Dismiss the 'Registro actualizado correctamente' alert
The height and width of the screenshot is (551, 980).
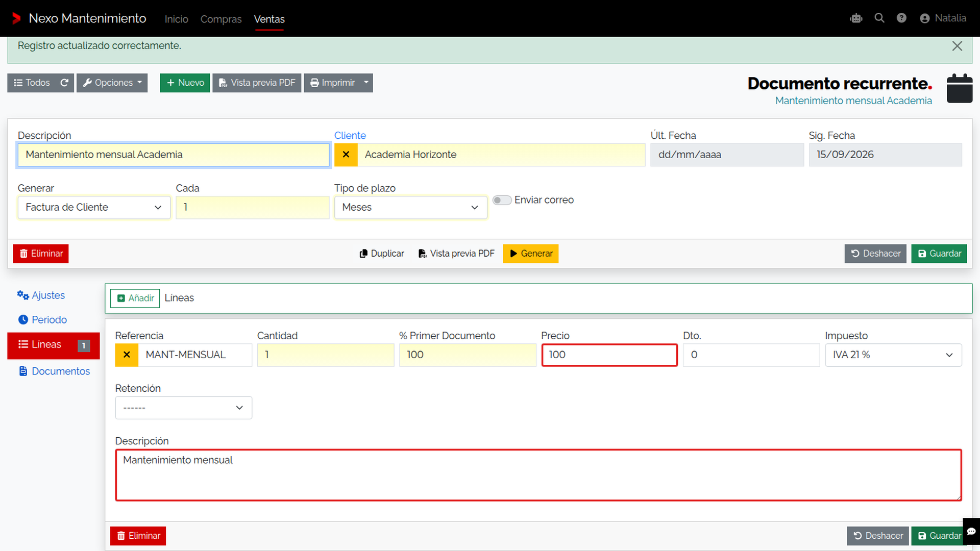pos(957,46)
